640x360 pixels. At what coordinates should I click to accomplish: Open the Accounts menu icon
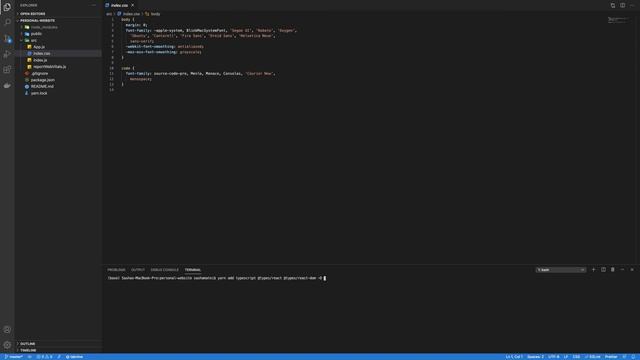pos(7,329)
